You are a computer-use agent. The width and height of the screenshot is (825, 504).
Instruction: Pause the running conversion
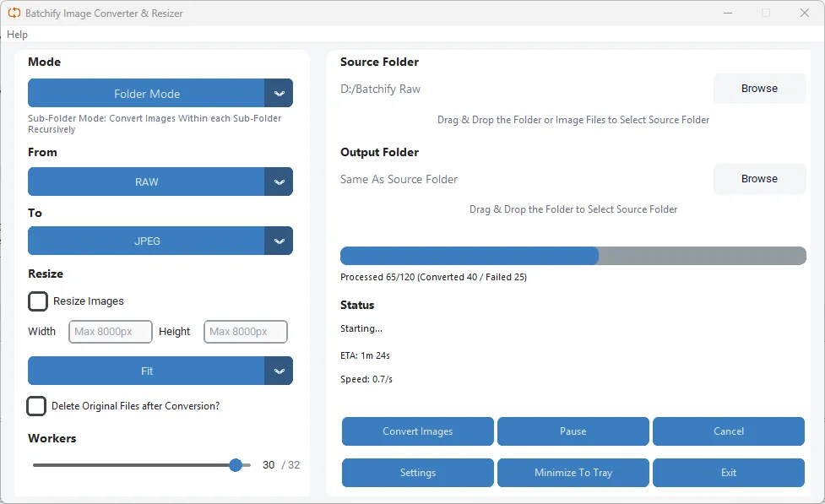coord(573,431)
